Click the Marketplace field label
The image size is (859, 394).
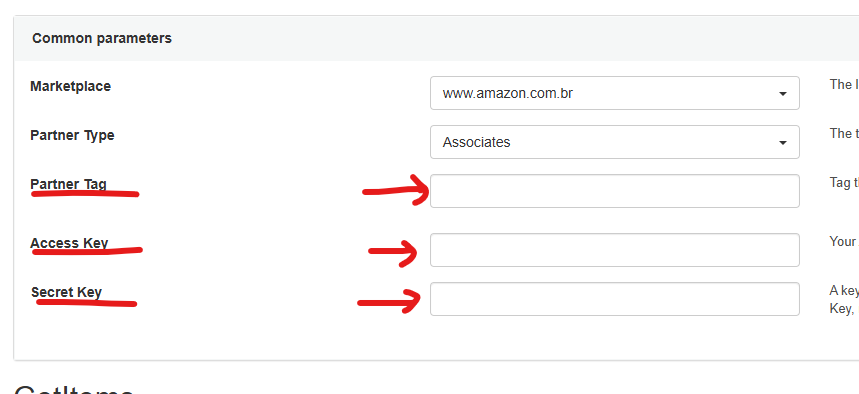pos(70,87)
